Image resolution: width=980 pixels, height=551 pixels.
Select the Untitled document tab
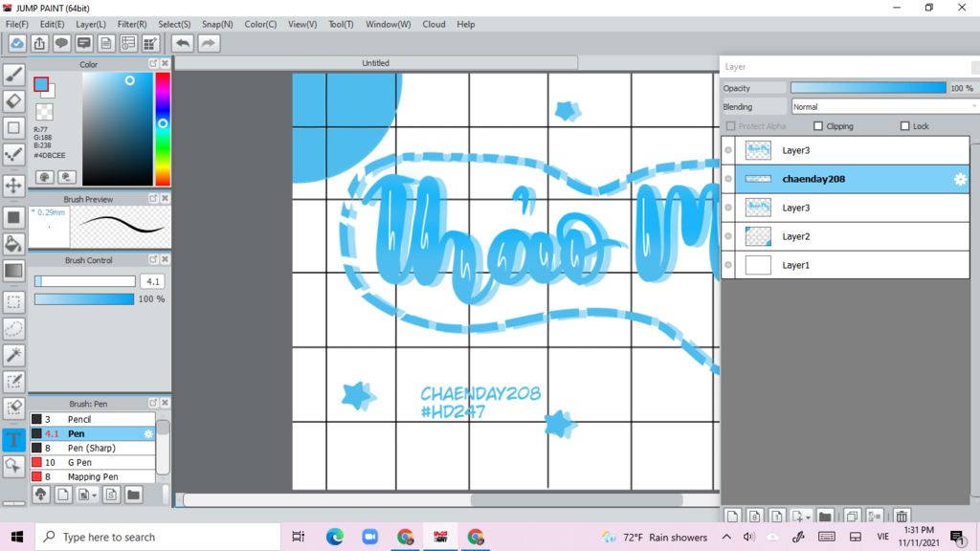(375, 63)
